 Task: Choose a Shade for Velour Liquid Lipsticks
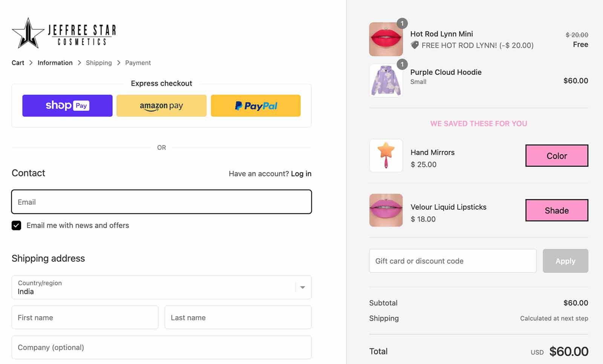tap(557, 210)
